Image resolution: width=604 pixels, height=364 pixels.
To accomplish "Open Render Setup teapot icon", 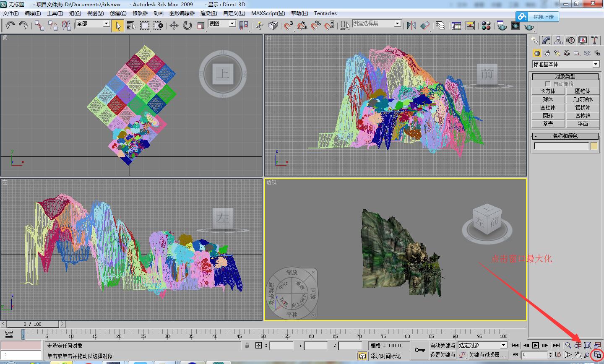I will 502,26.
